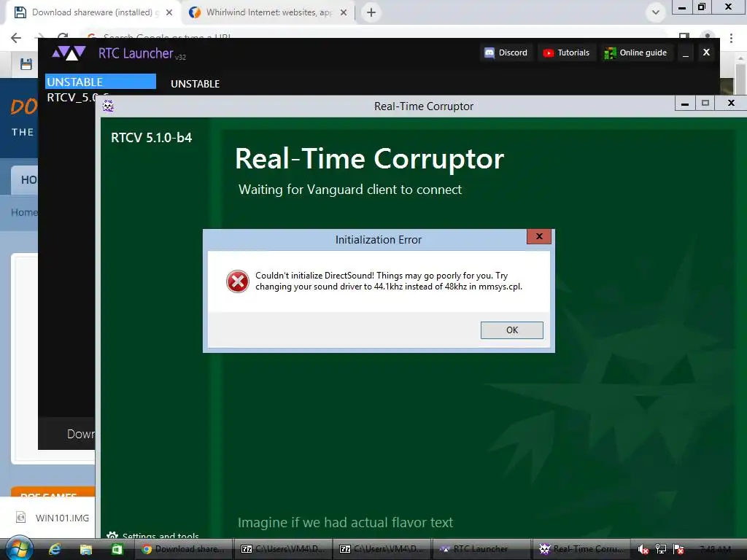Click the Whirlwind tab favicon

pyautogui.click(x=195, y=12)
